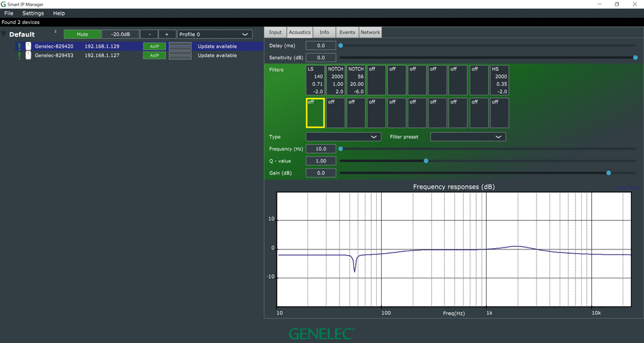
Task: Click Update available for Genelec-829420
Action: 217,46
